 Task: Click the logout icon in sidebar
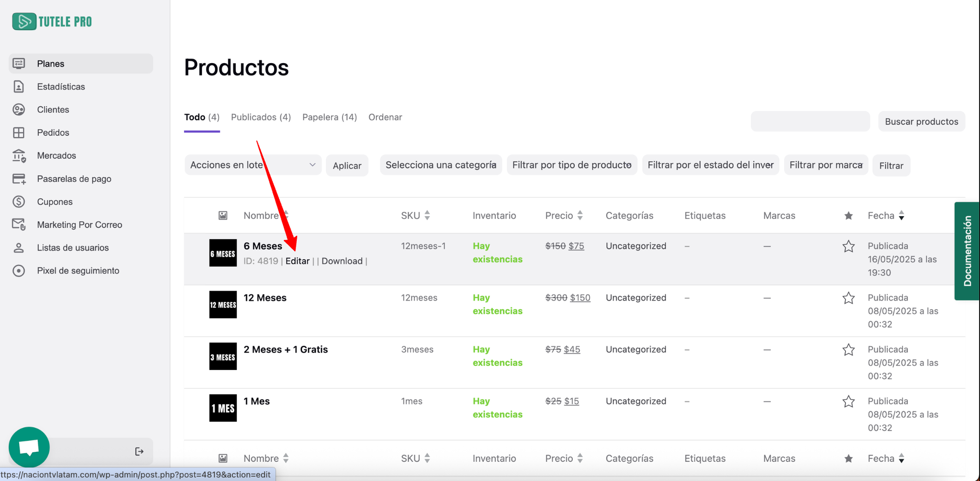[x=139, y=451]
